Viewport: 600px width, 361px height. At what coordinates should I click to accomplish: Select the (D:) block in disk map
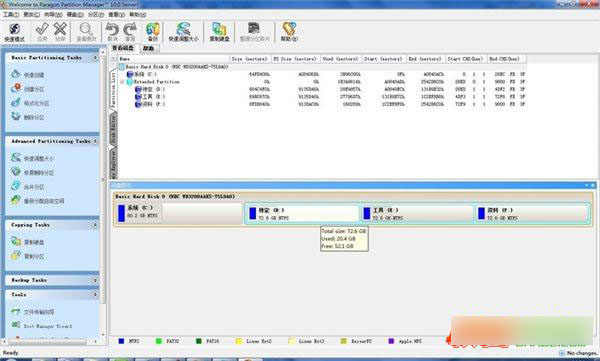(303, 214)
